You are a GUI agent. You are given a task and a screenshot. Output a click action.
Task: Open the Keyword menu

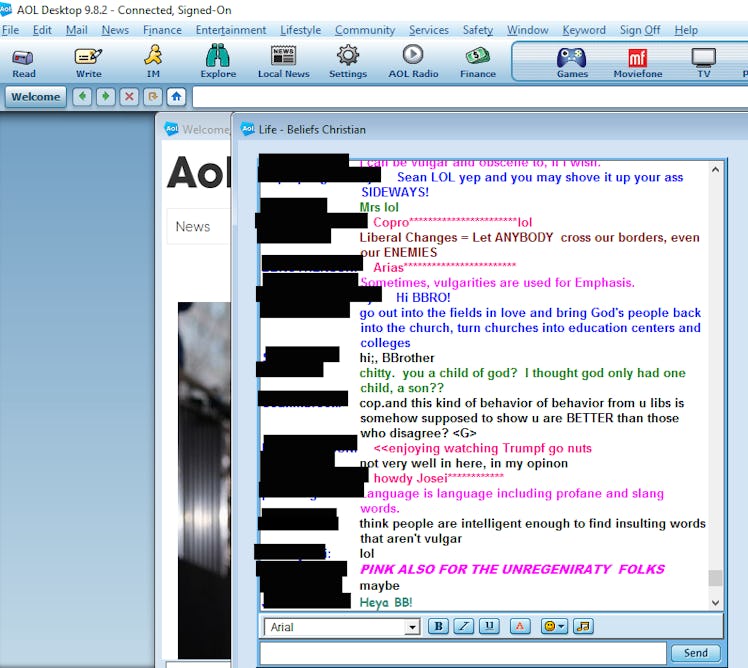[x=584, y=30]
